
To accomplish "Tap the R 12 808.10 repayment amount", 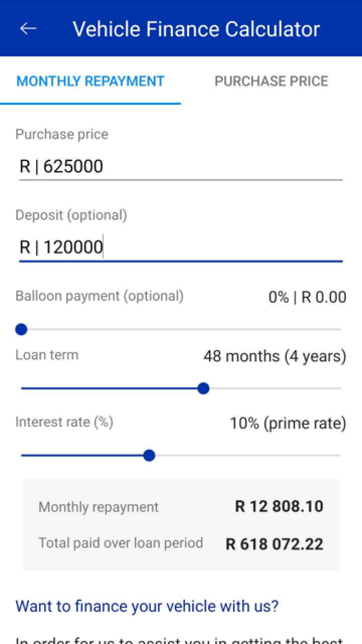I will coord(279,506).
